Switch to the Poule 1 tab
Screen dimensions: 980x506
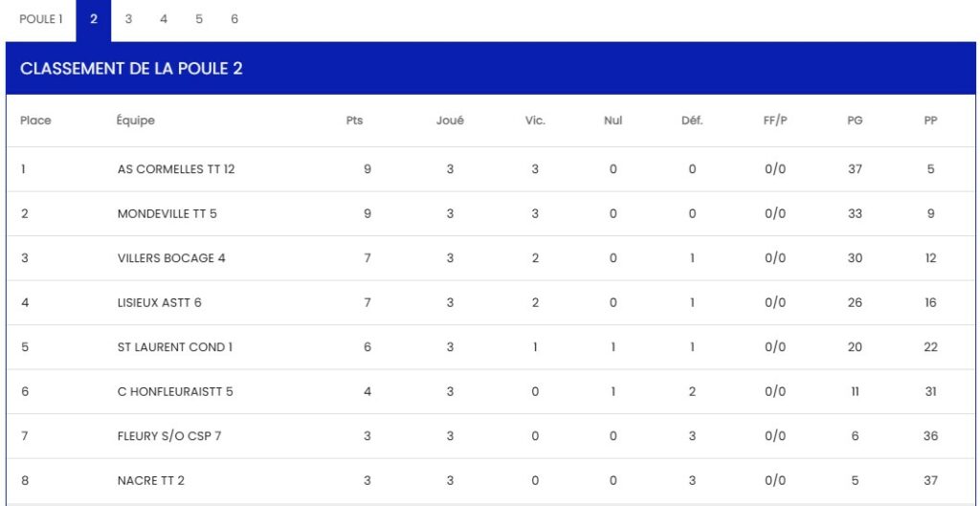[x=39, y=19]
